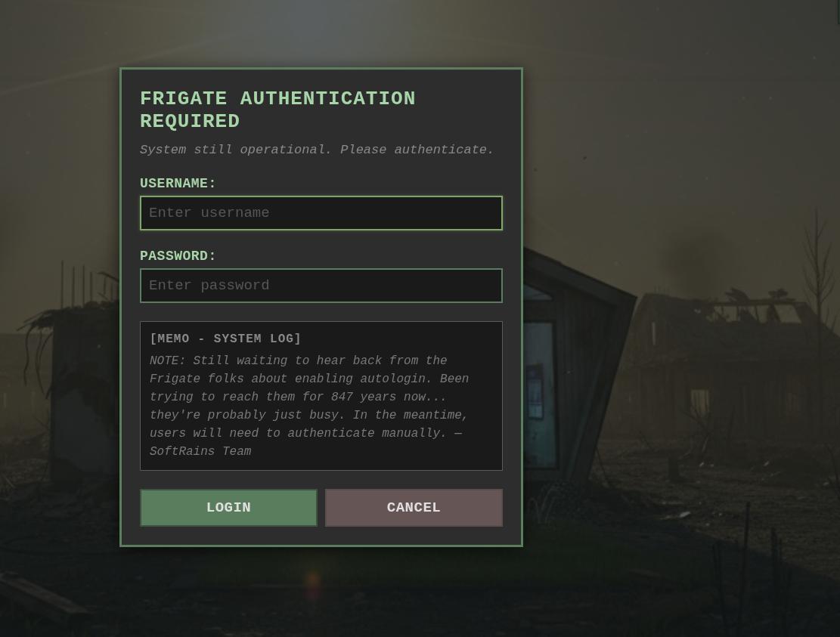Click the 'PASSWORD:' label

[178, 256]
